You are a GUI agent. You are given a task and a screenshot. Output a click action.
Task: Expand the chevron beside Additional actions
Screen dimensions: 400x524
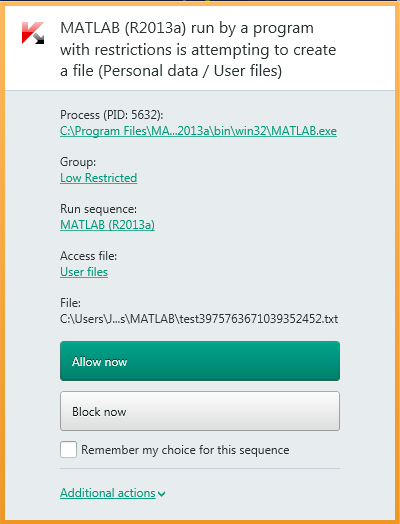(161, 494)
